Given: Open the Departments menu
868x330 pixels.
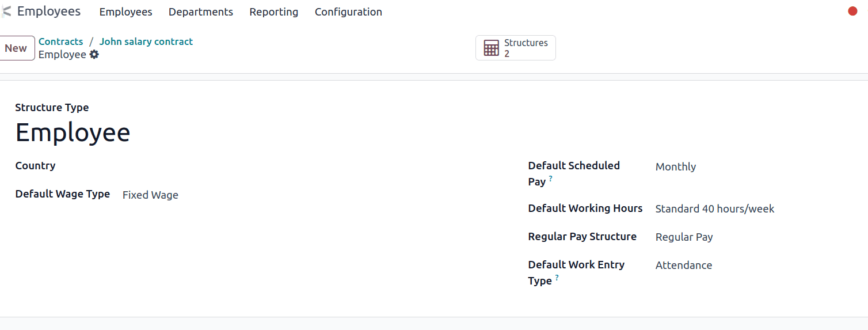Looking at the screenshot, I should click(x=201, y=12).
